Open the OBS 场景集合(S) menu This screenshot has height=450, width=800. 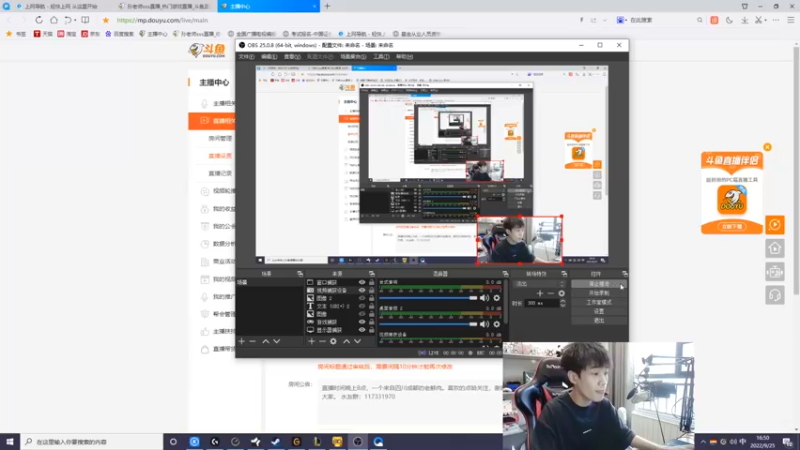[x=353, y=57]
